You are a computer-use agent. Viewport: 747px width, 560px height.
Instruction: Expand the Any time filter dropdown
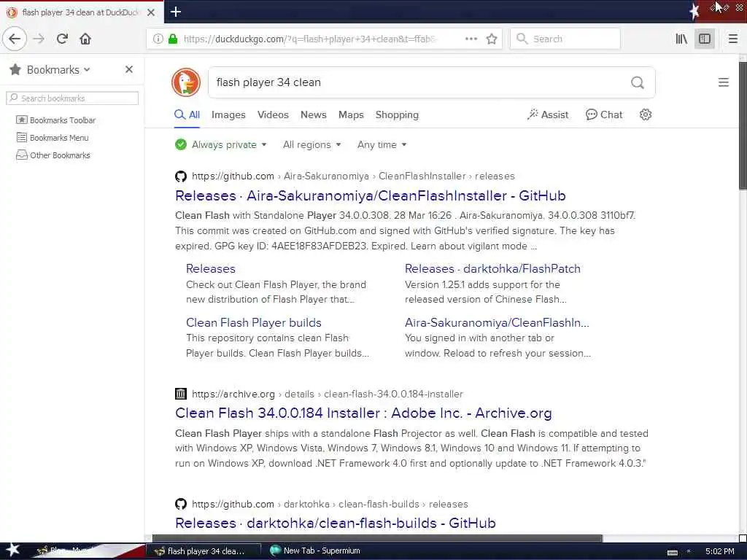[382, 145]
